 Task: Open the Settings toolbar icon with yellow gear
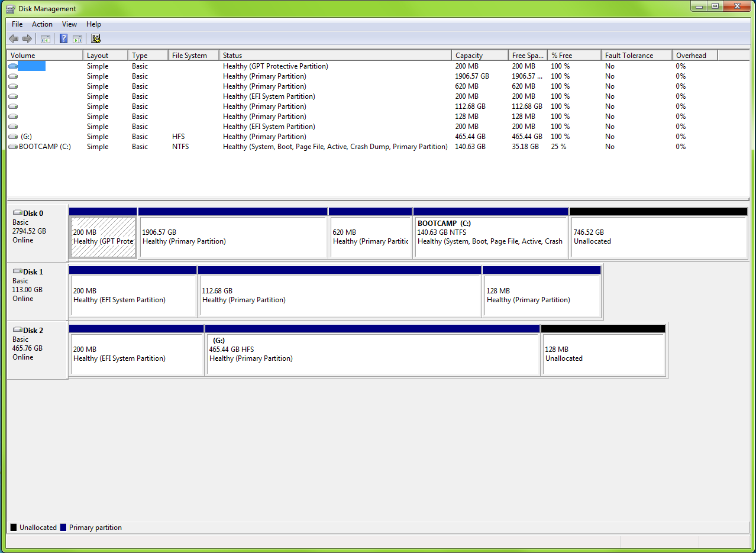96,39
